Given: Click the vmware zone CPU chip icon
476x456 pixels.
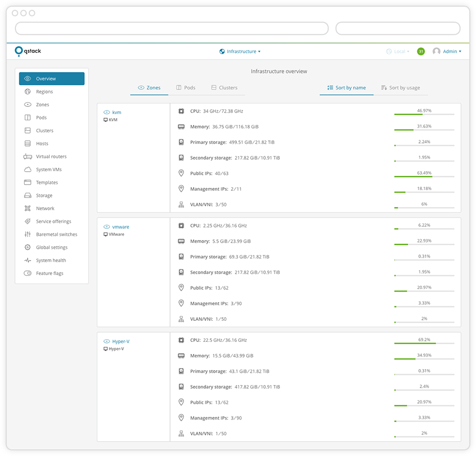Looking at the screenshot, I should point(181,226).
